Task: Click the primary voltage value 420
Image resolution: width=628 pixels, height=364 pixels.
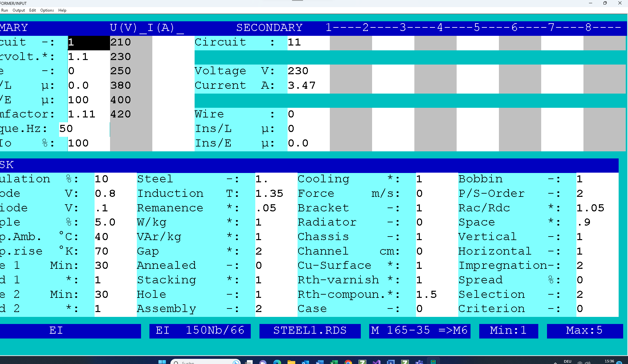Action: click(131, 115)
